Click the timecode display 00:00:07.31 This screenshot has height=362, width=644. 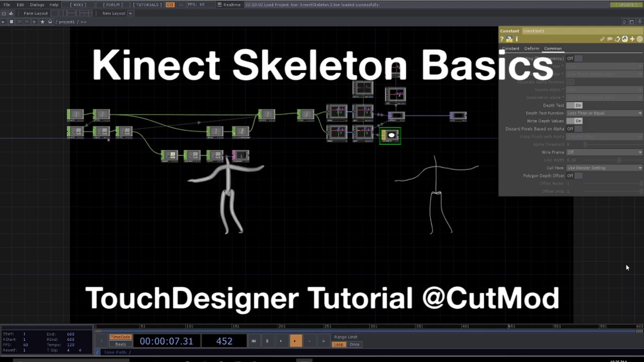click(167, 341)
